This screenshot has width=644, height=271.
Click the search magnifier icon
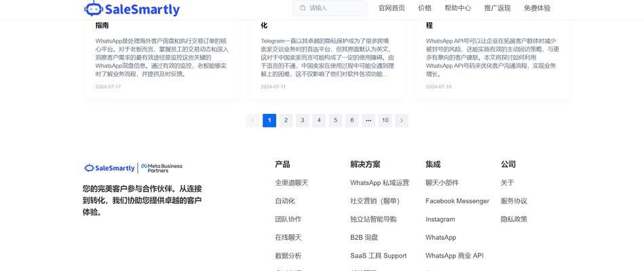[x=302, y=8]
